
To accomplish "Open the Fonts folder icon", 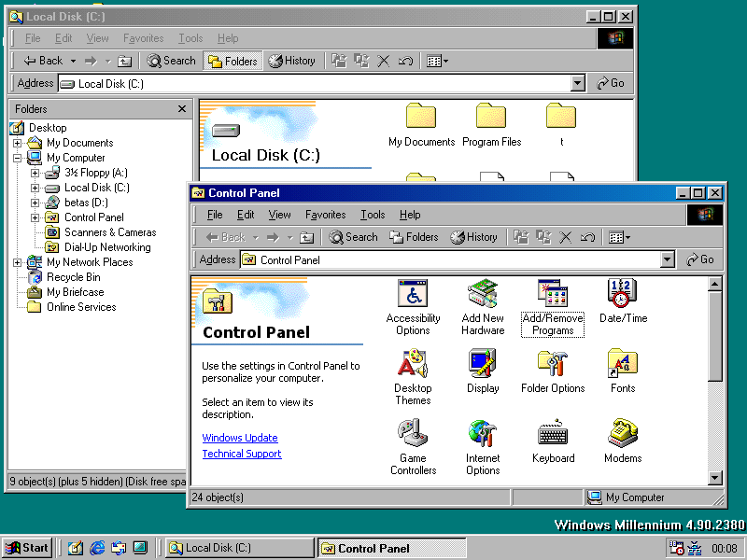I will tap(623, 371).
